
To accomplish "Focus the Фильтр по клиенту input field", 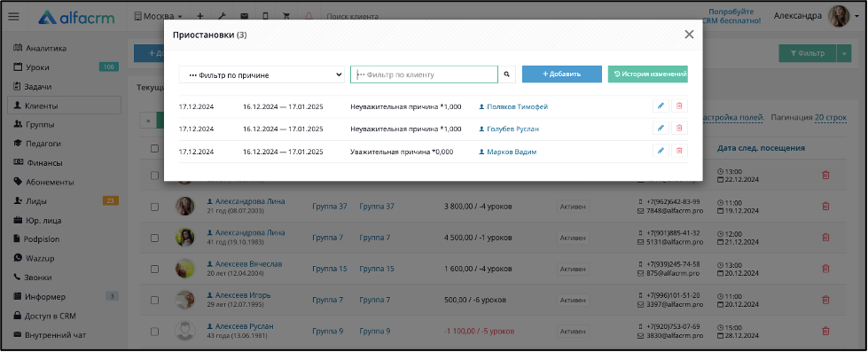I will (x=424, y=74).
